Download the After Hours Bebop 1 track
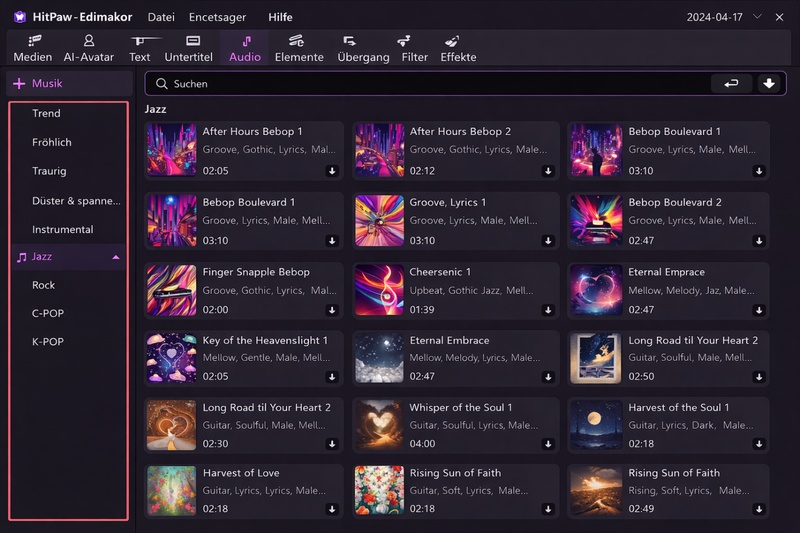800x533 pixels. [332, 171]
